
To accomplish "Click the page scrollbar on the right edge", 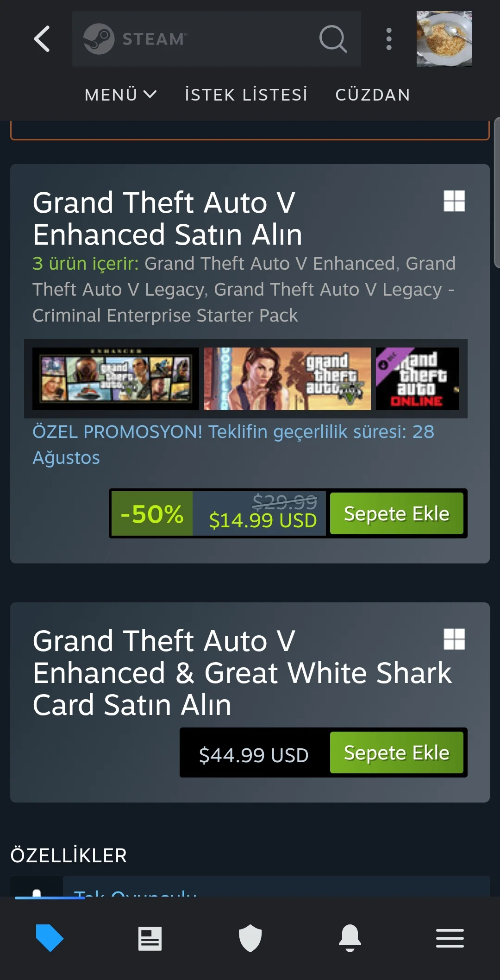I will point(497,193).
